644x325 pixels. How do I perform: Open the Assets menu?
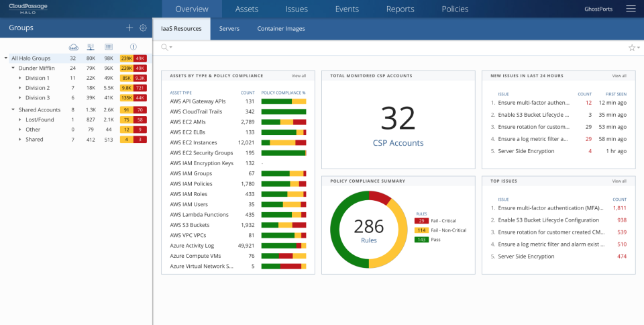click(x=247, y=9)
